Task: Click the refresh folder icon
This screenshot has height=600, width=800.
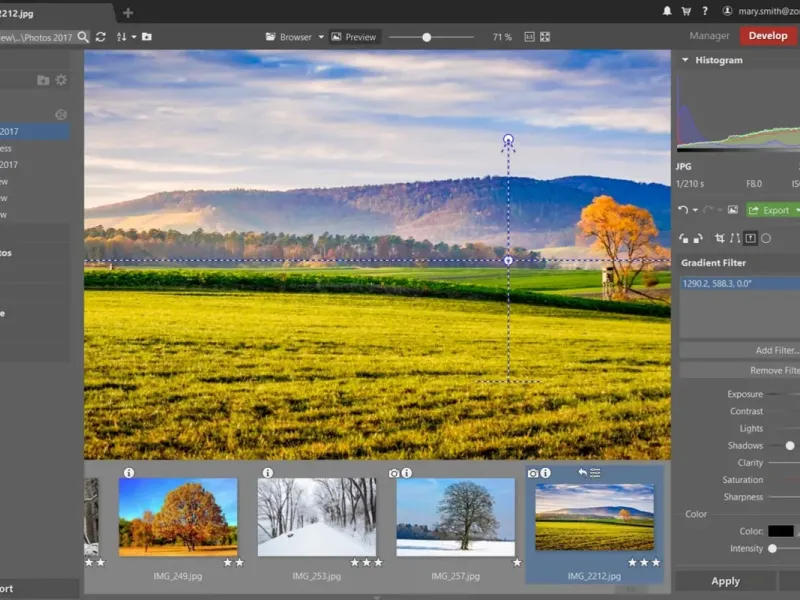Action: (101, 37)
